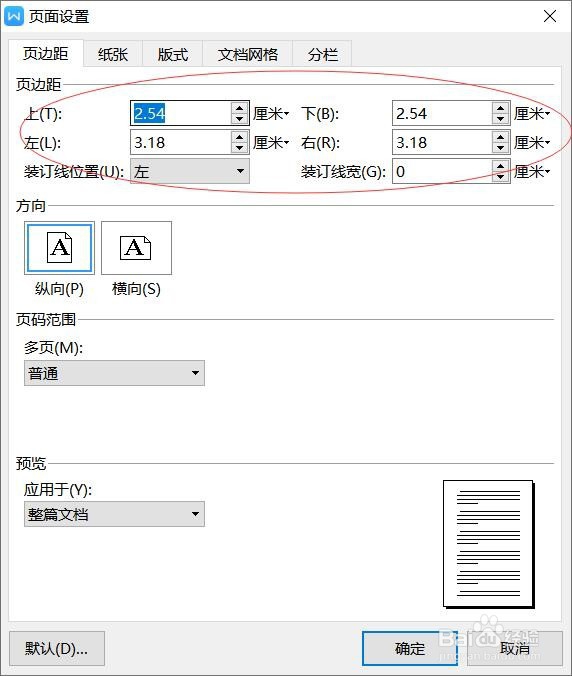Image resolution: width=572 pixels, height=676 pixels.
Task: Click the top margin 上(T) input field
Action: pyautogui.click(x=181, y=113)
